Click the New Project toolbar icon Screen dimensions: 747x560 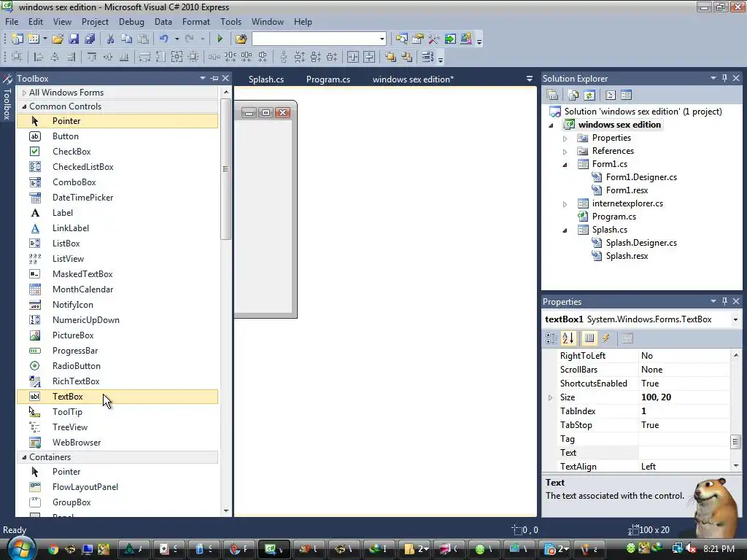[18, 39]
